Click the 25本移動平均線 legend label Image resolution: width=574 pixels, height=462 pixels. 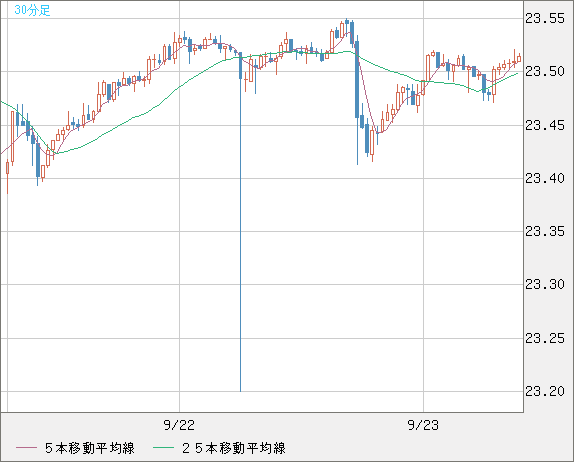click(234, 448)
